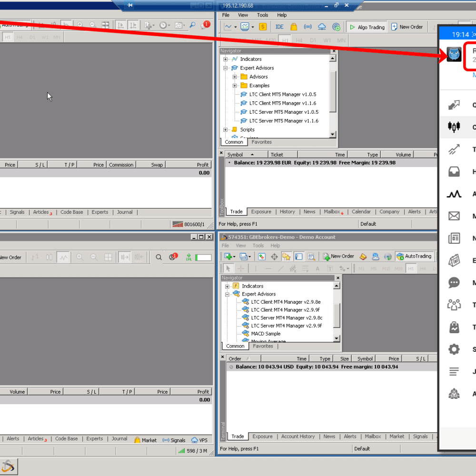Select the arrow cursor tool in GBEbrokers MT4
476x476 pixels.
[228, 268]
